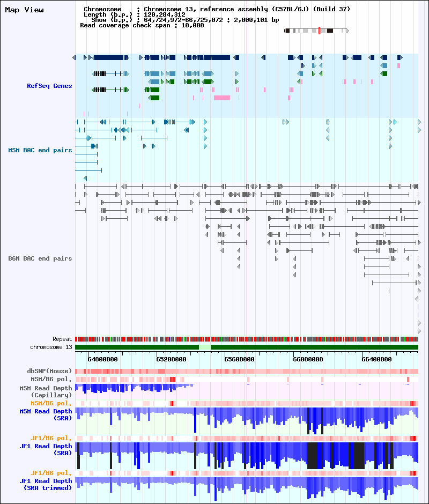Click the red position marker on the chromosome ideogram
Viewport: 429px width, 504px height.
319,31
